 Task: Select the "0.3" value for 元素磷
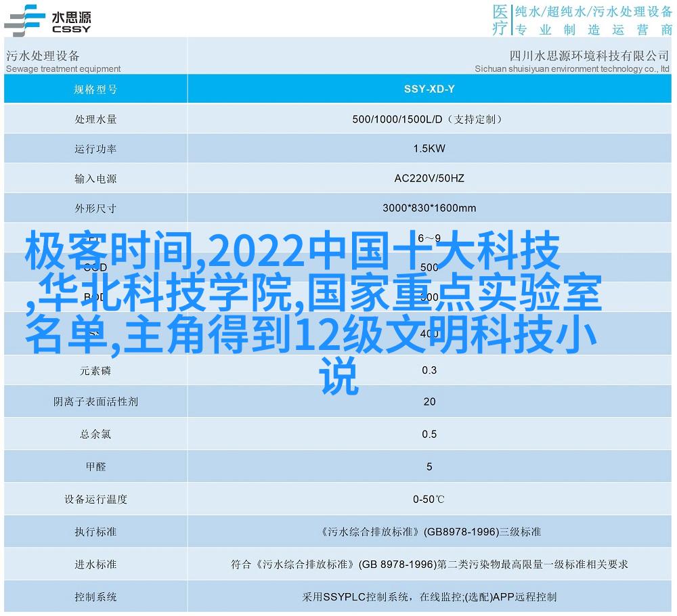(429, 370)
